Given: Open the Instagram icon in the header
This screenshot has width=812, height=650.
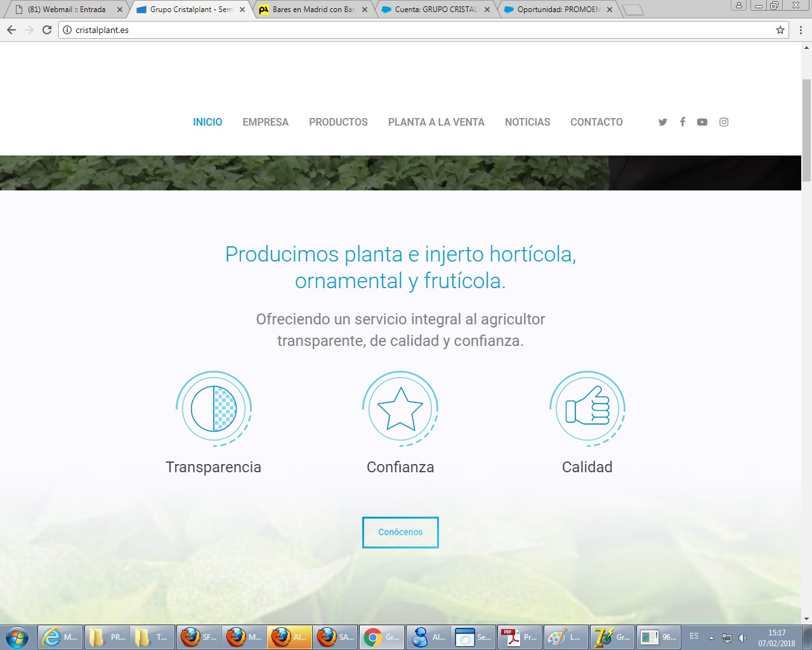Looking at the screenshot, I should pos(723,122).
